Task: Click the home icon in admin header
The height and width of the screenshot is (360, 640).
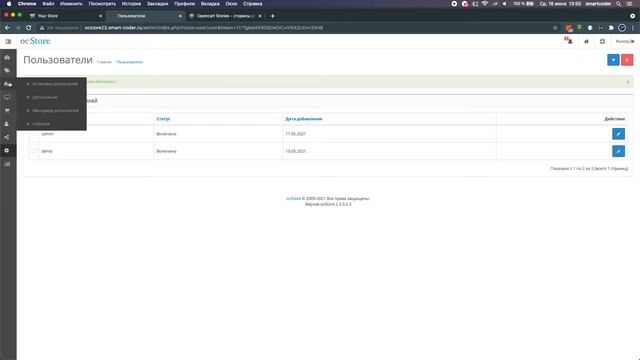Action: point(587,41)
